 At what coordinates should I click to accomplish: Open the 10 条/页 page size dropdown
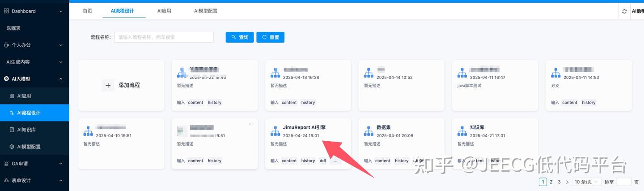point(587,182)
